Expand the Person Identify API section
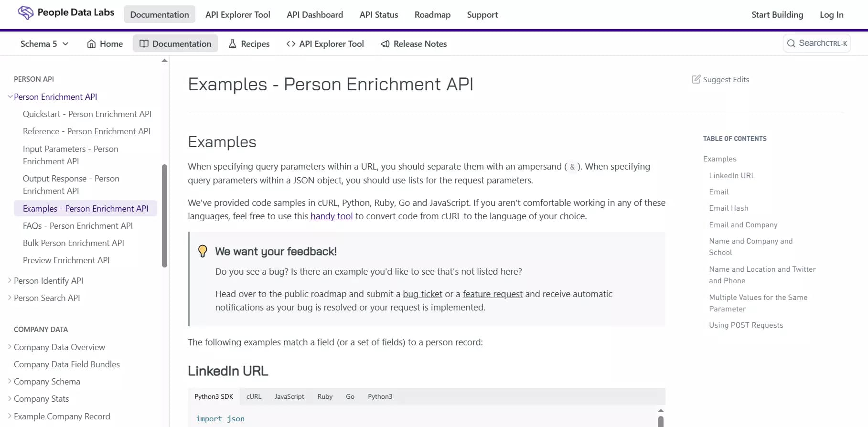The image size is (868, 427). [10, 280]
